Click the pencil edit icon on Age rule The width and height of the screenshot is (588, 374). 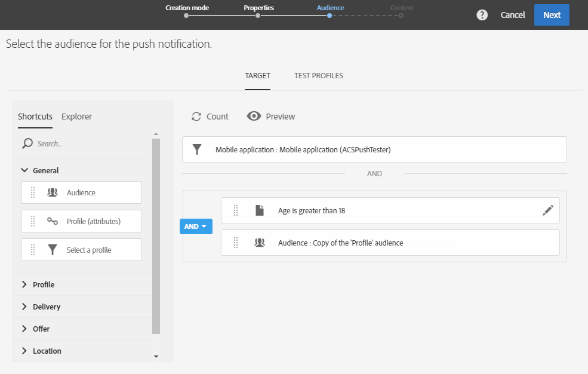[x=547, y=210]
